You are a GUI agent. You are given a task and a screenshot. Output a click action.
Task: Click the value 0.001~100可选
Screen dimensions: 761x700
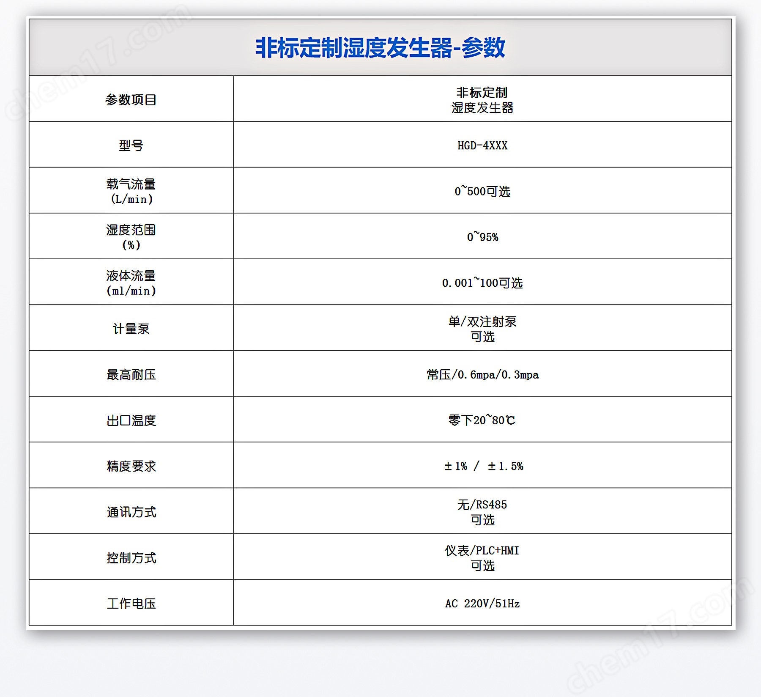point(482,283)
